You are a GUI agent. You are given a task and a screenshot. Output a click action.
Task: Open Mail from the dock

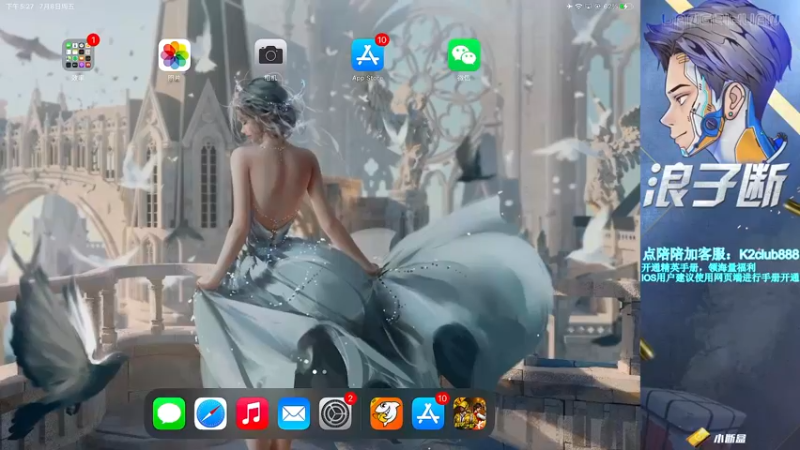click(293, 414)
